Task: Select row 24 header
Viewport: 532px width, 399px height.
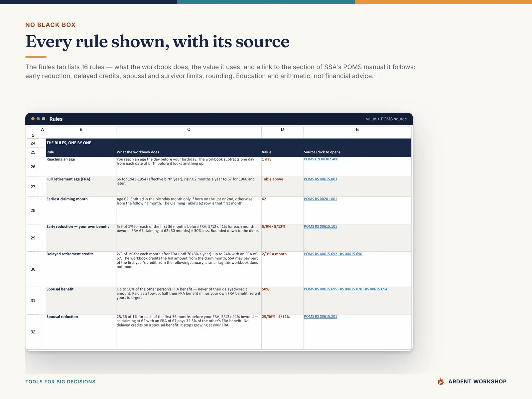Action: point(33,143)
